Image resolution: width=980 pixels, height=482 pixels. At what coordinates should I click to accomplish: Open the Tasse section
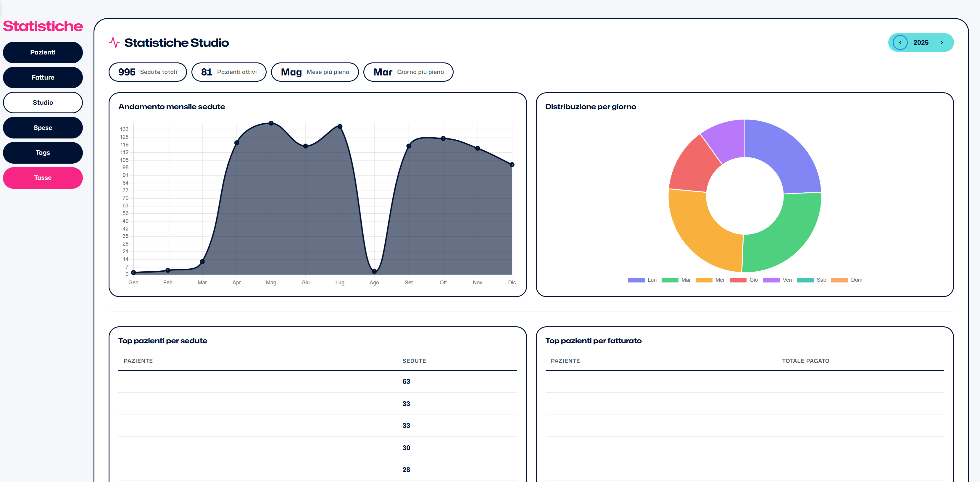(x=43, y=178)
